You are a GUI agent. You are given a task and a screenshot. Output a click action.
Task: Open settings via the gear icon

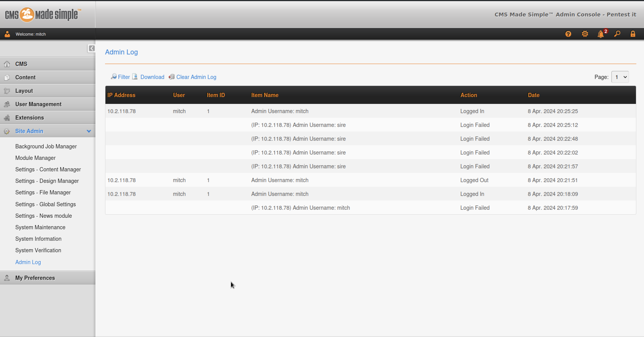[585, 34]
